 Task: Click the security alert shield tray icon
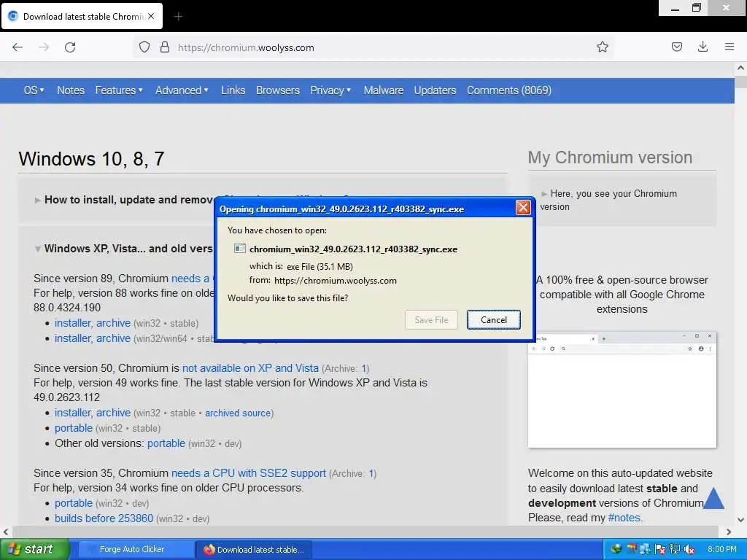659,550
